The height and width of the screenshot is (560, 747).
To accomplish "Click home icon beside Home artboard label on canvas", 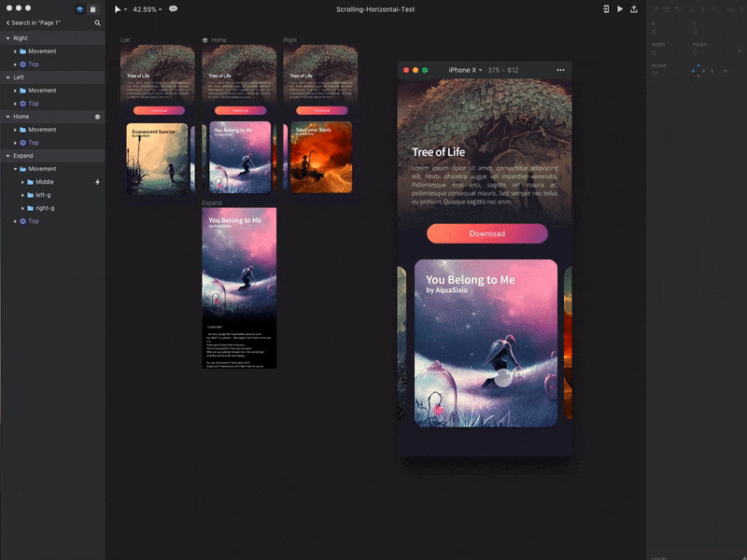I will click(205, 40).
